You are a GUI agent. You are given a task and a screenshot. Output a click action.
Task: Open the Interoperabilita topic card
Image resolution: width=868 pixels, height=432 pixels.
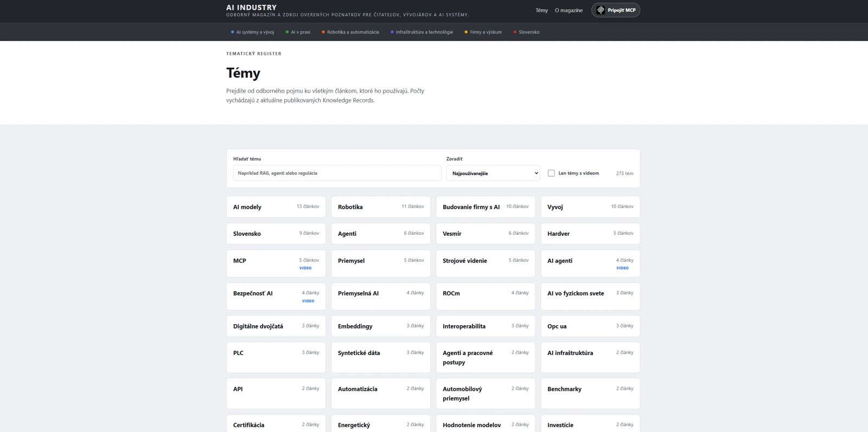tap(486, 326)
